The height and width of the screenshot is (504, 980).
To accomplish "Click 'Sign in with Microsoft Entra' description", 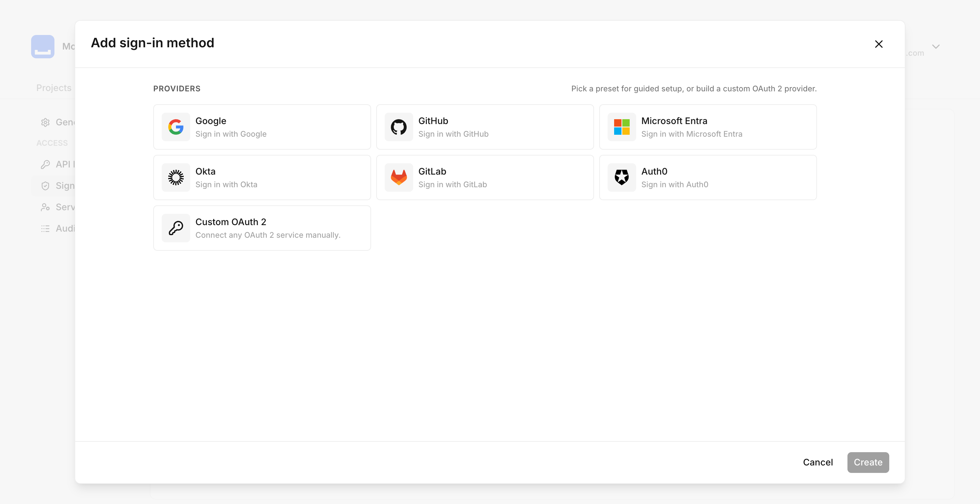I will click(x=692, y=134).
